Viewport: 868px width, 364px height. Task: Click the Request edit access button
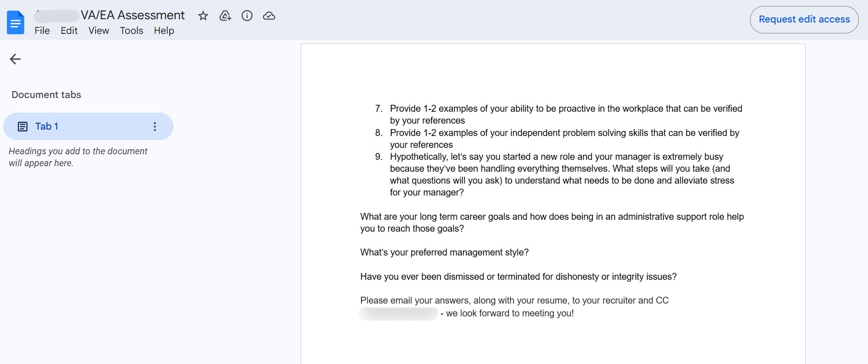point(804,20)
